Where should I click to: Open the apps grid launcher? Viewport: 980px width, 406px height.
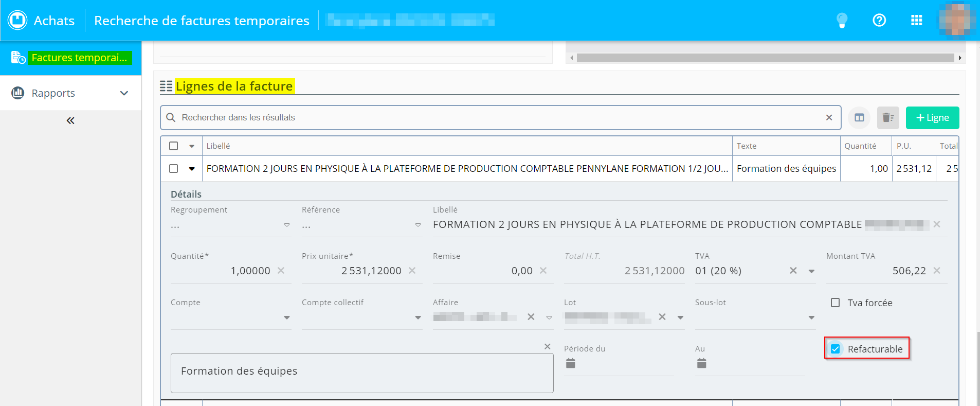(916, 21)
